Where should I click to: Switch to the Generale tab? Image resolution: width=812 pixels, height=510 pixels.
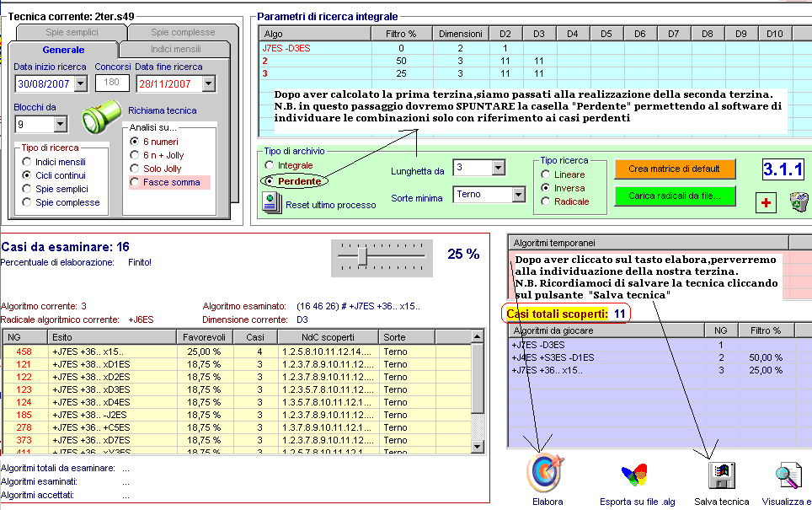[63, 50]
